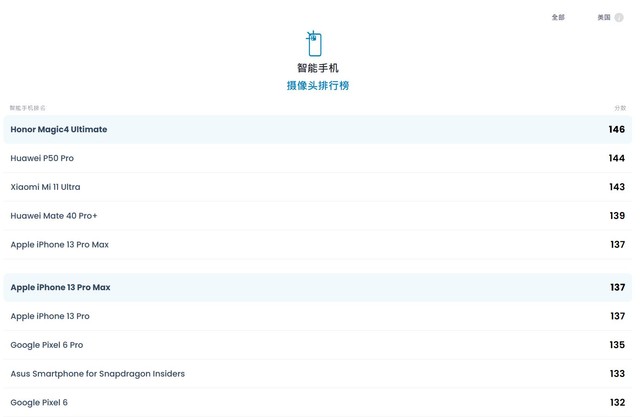The image size is (640, 417).
Task: Open Huawei P50 Pro entry
Action: (x=42, y=158)
